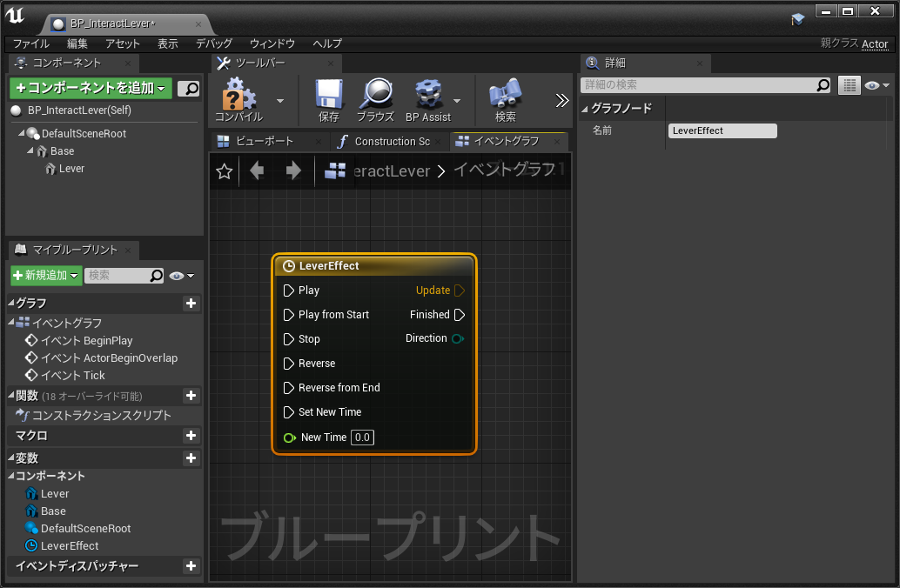Image resolution: width=900 pixels, height=588 pixels.
Task: Open the File menu
Action: point(31,43)
